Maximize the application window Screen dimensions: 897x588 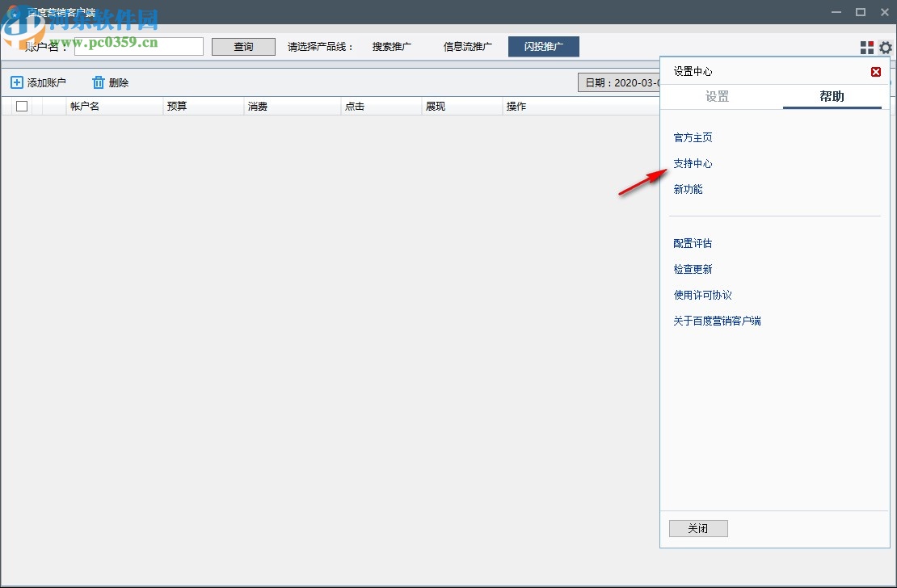coord(861,12)
